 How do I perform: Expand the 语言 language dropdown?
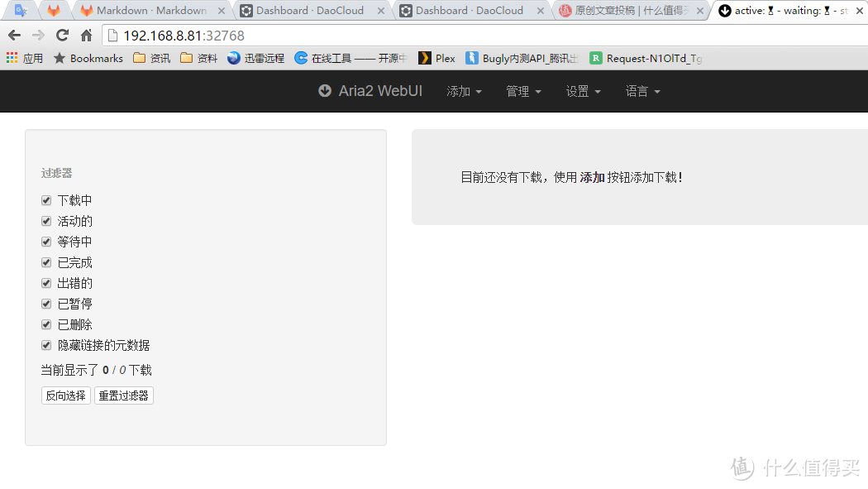tap(642, 91)
